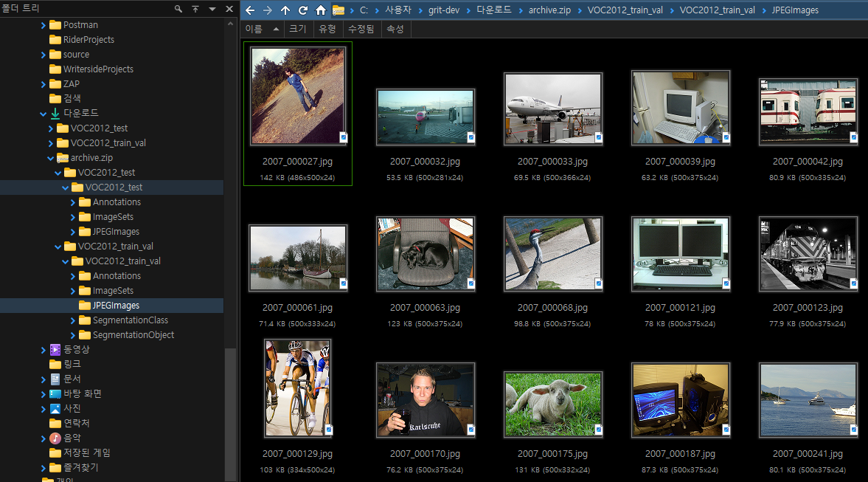This screenshot has width=868, height=482.
Task: Close the folder tree panel
Action: (229, 9)
